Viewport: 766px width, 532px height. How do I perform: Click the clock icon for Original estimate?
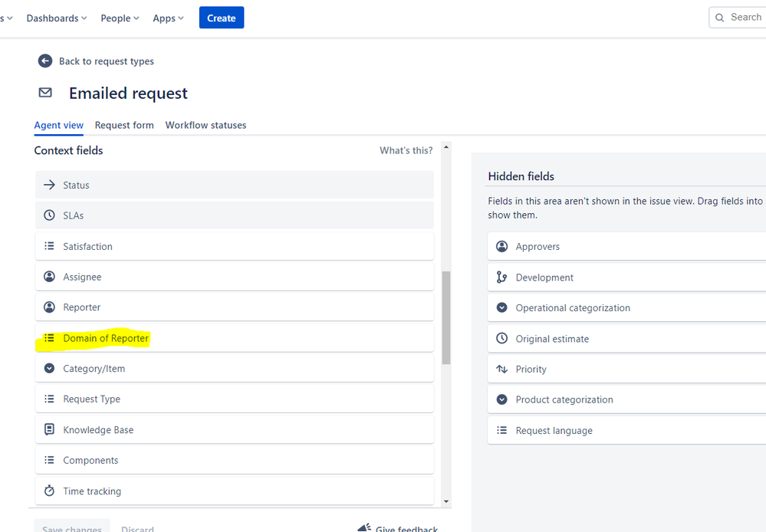(501, 338)
